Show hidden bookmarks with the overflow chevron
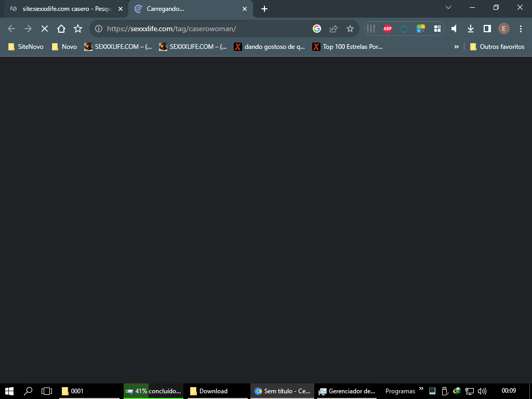The height and width of the screenshot is (399, 532). (x=457, y=47)
